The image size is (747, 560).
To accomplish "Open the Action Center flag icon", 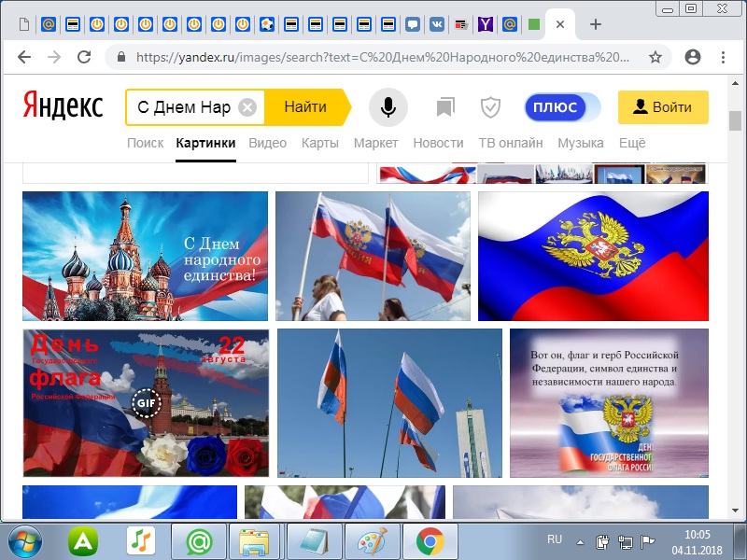I will coord(648,542).
